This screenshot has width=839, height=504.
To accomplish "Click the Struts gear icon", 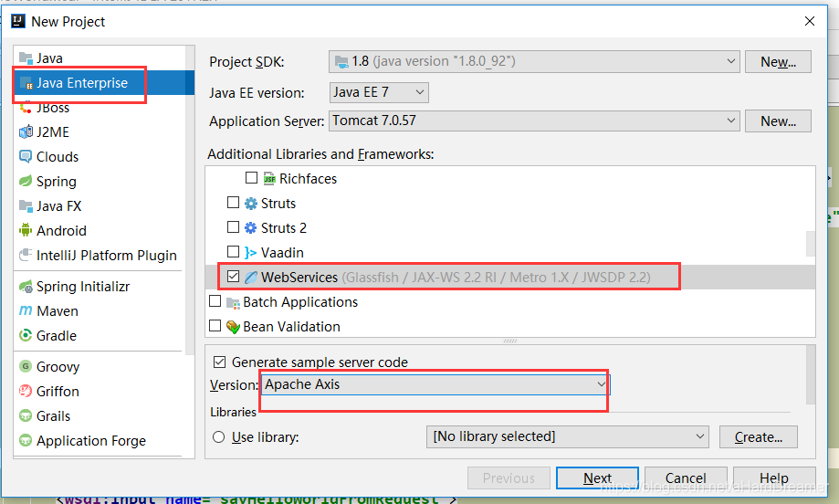I will pyautogui.click(x=250, y=204).
